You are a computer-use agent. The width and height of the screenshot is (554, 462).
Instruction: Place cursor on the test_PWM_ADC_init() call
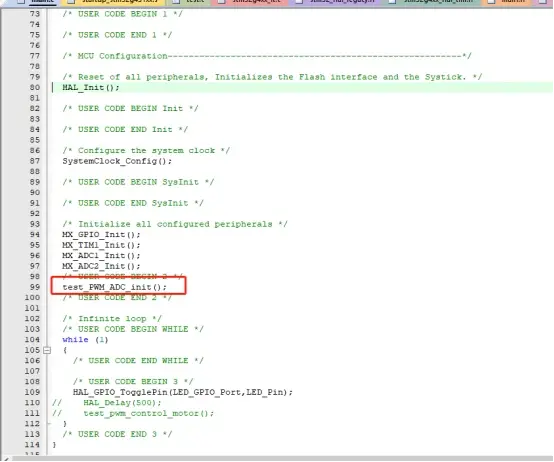[x=114, y=287]
